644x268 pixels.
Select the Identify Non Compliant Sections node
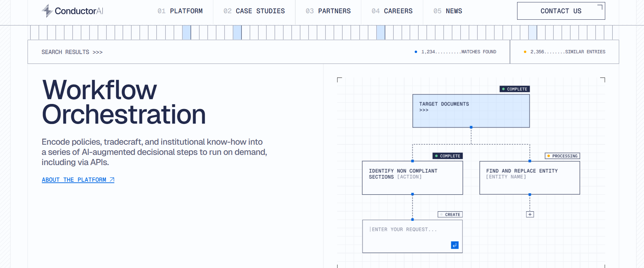point(412,178)
